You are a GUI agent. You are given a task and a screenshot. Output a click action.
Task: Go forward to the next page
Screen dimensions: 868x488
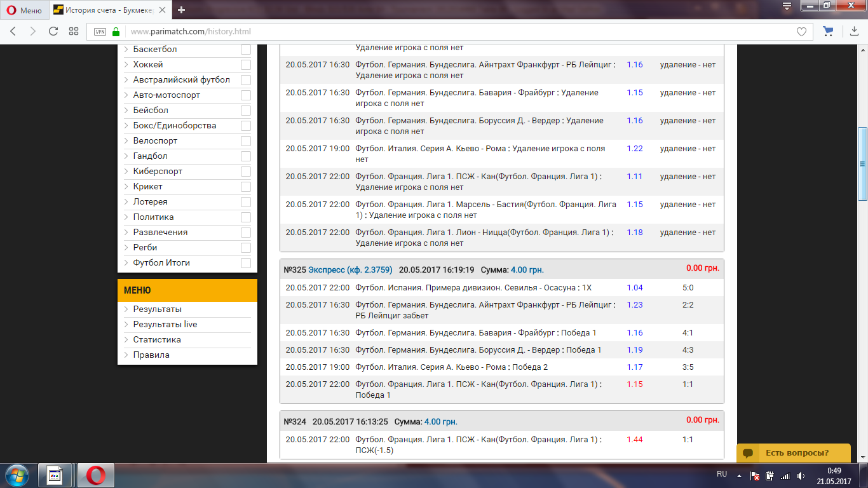[33, 32]
